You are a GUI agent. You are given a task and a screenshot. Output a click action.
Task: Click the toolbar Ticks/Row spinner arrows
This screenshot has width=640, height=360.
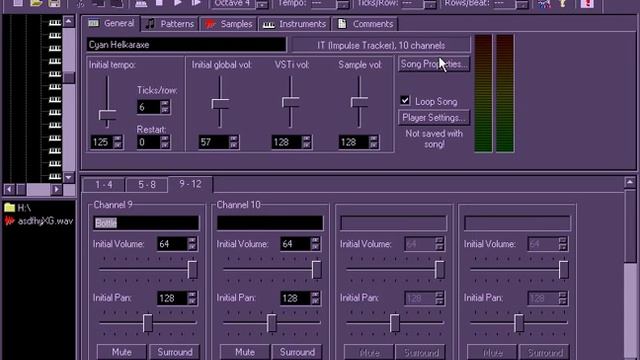(x=430, y=4)
